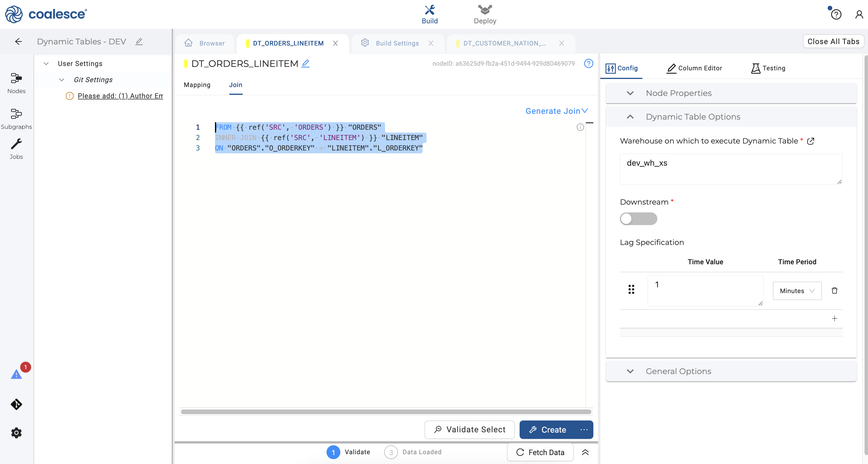
Task: Edit the DT_ORDERS_LINEITEM node name pencil
Action: [x=305, y=63]
